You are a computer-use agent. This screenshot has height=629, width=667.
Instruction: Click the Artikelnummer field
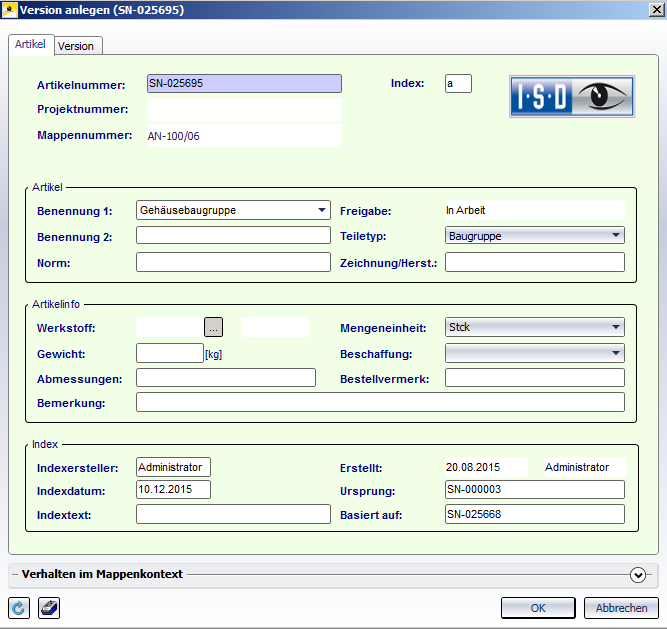click(x=243, y=84)
